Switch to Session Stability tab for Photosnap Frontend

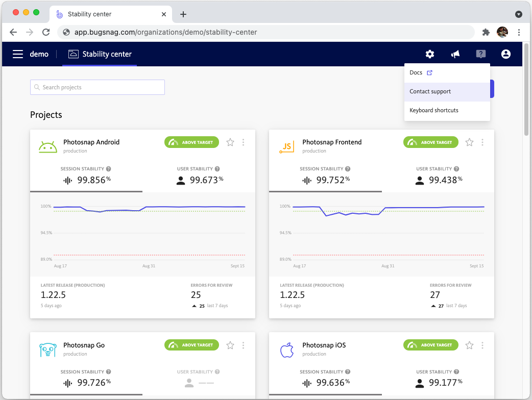325,176
